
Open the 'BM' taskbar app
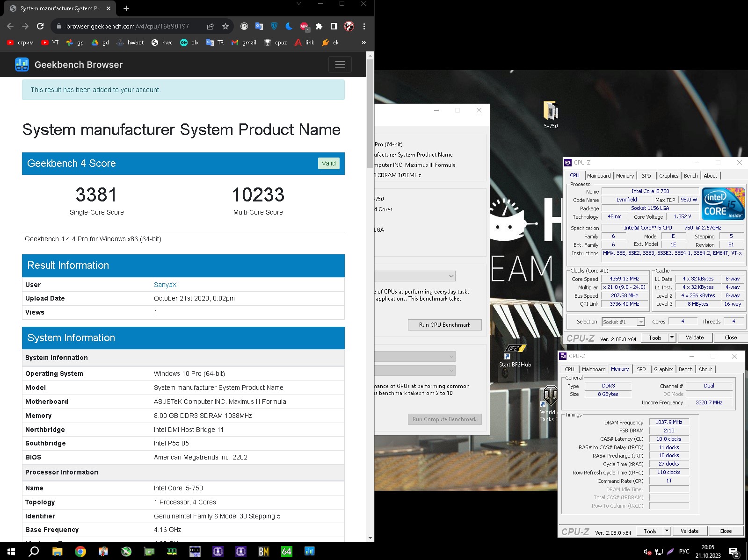263,552
